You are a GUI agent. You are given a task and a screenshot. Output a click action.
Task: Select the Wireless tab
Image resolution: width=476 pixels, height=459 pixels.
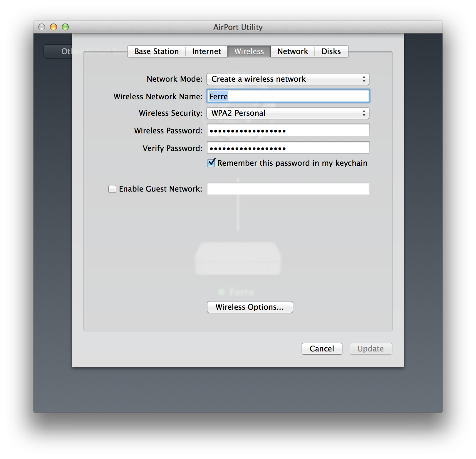coord(249,51)
